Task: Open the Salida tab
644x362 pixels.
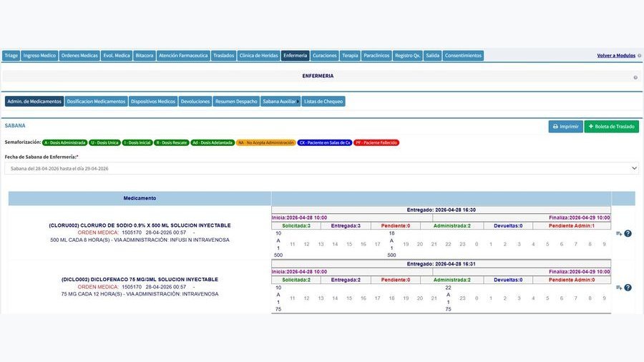Action: coord(432,55)
